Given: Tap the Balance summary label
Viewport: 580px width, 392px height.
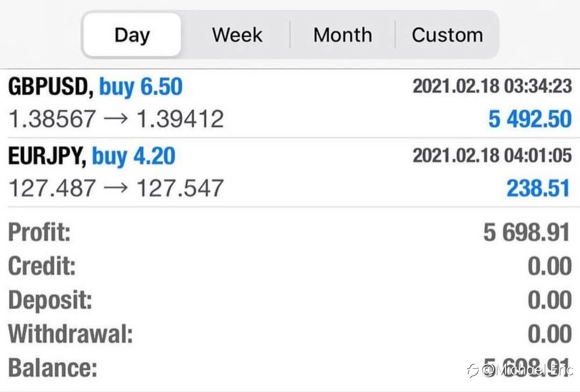Looking at the screenshot, I should 53,368.
